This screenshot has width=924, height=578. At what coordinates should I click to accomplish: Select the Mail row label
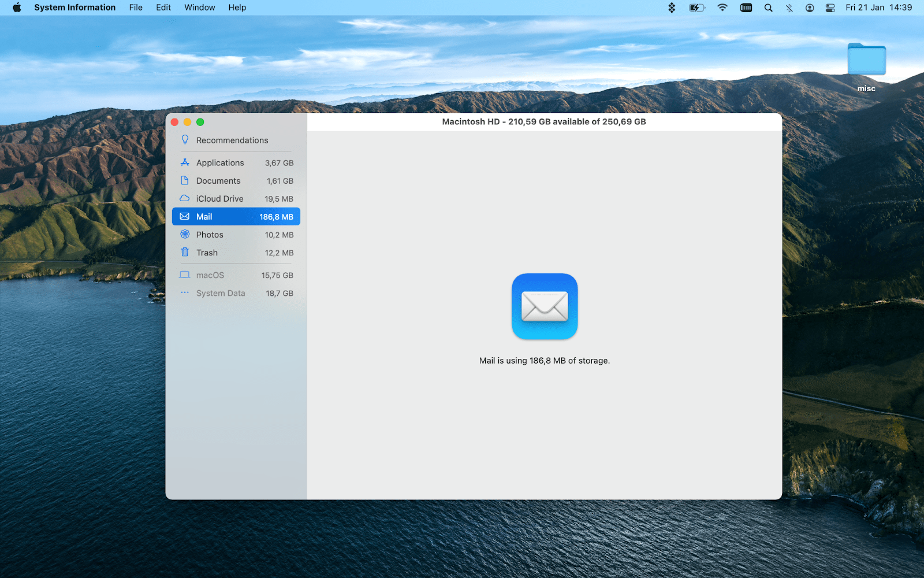tap(204, 217)
